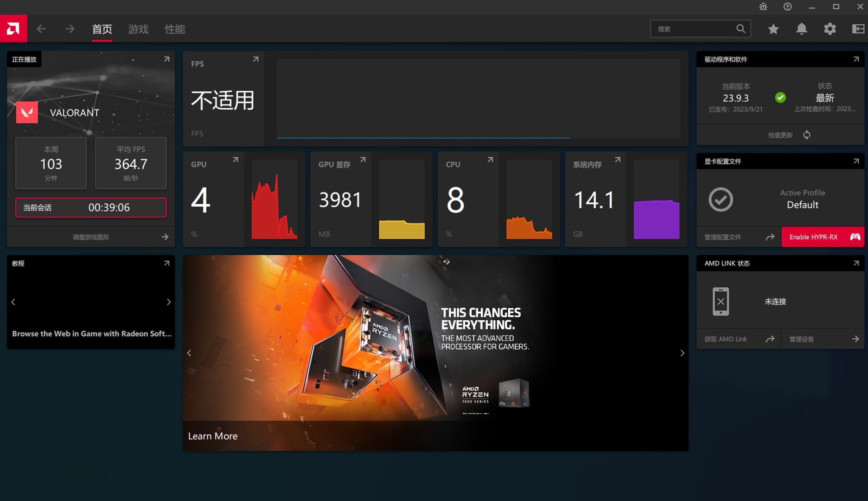Show next tutorial with right chevron

click(169, 302)
